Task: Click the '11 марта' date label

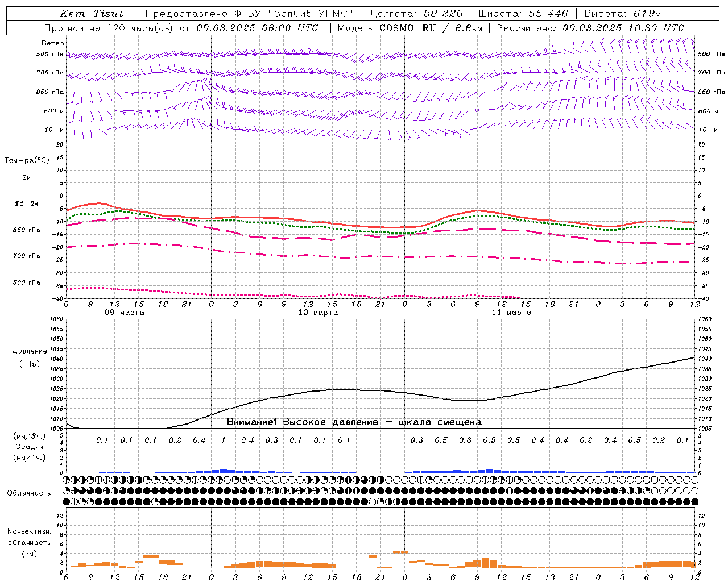Action: [x=511, y=313]
